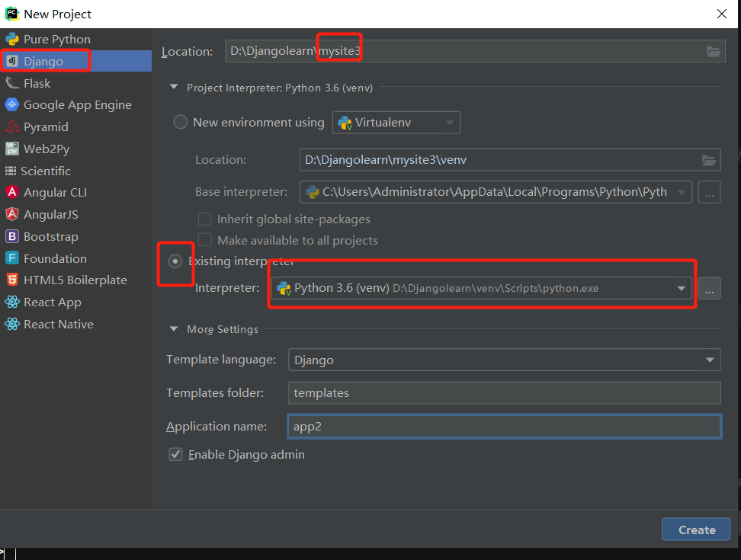
Task: Select Scientific label in project list
Action: coord(46,171)
